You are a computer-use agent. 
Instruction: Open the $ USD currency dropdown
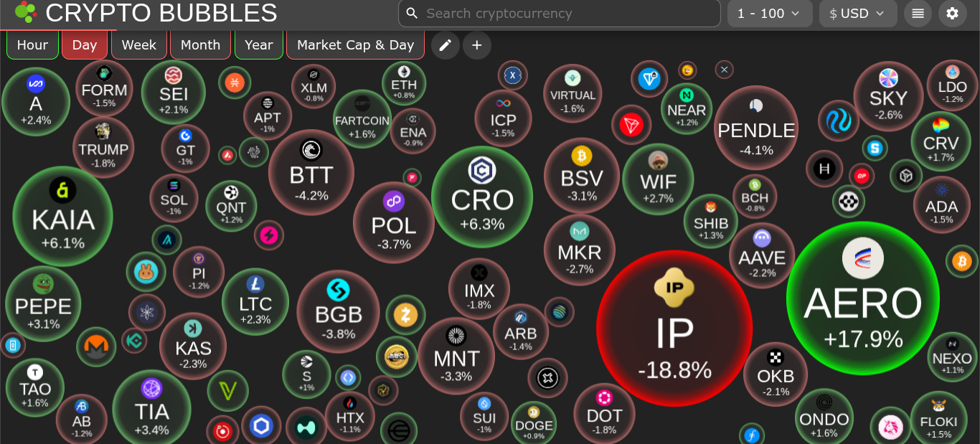858,14
